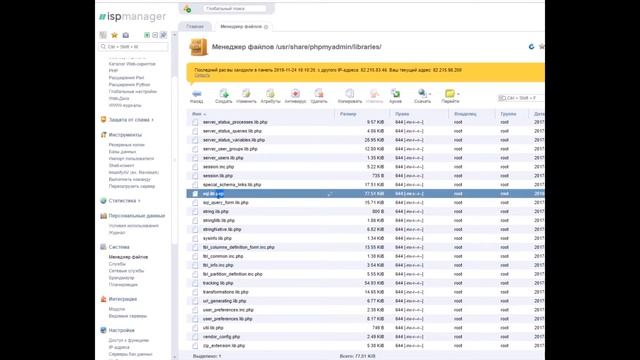Click the file icon of sysinfo.lib.php
The image size is (640, 360).
coord(196,238)
